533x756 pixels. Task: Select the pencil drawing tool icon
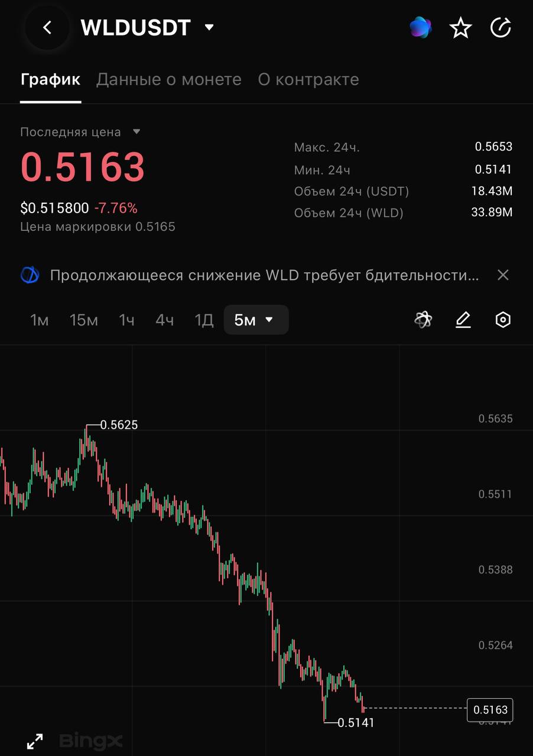(463, 320)
